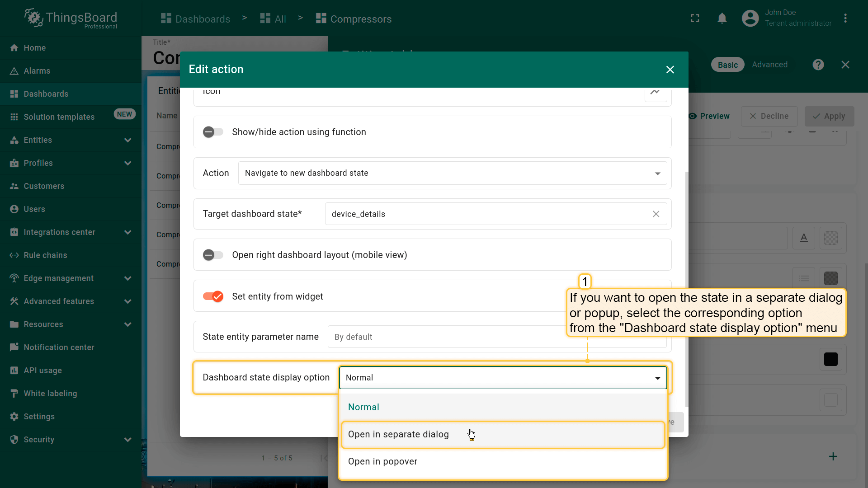This screenshot has height=488, width=868.
Task: Click the Apply button
Action: coord(829,116)
